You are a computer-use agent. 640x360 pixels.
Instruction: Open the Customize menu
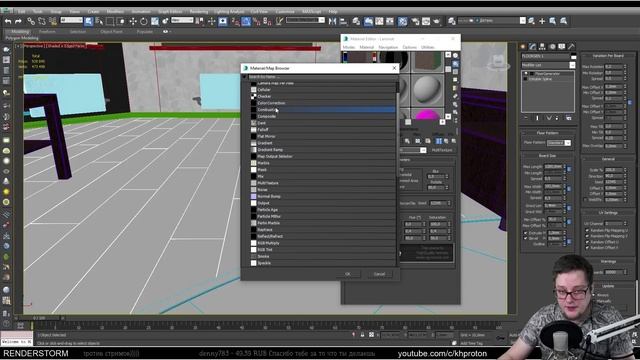[285, 11]
